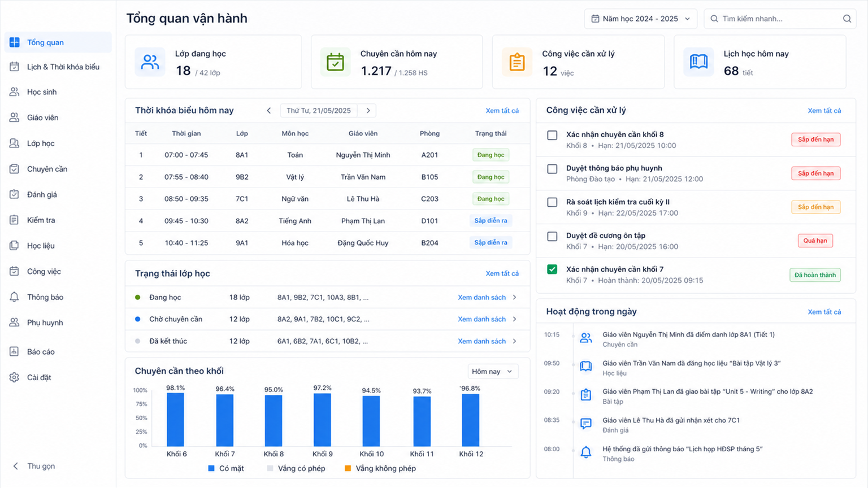Click the bell icon on the 08:00 activity
The height and width of the screenshot is (488, 868).
click(x=586, y=452)
